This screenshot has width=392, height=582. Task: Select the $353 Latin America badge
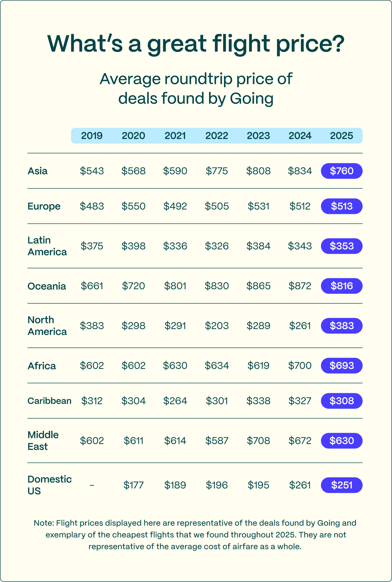click(x=342, y=246)
